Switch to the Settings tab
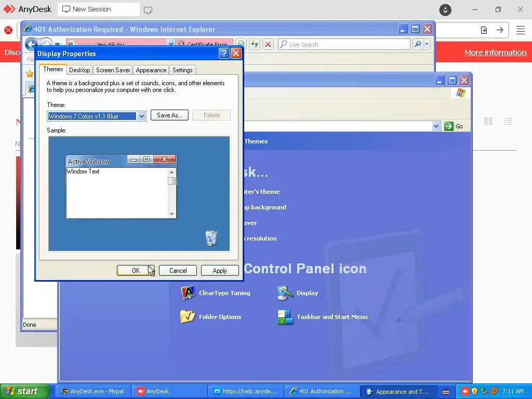The height and width of the screenshot is (399, 532). coord(182,70)
